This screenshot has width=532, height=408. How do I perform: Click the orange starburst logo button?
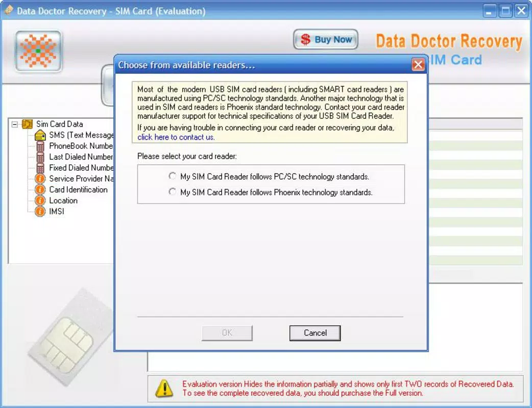pyautogui.click(x=38, y=51)
